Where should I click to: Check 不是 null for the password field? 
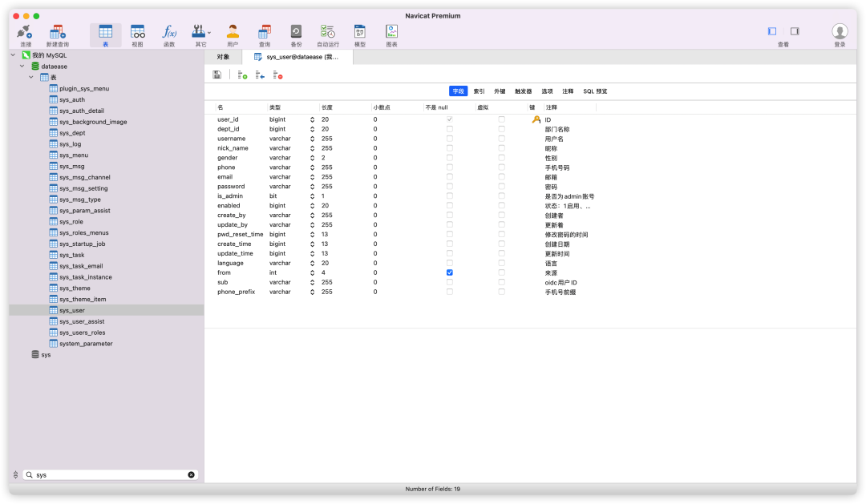(449, 186)
